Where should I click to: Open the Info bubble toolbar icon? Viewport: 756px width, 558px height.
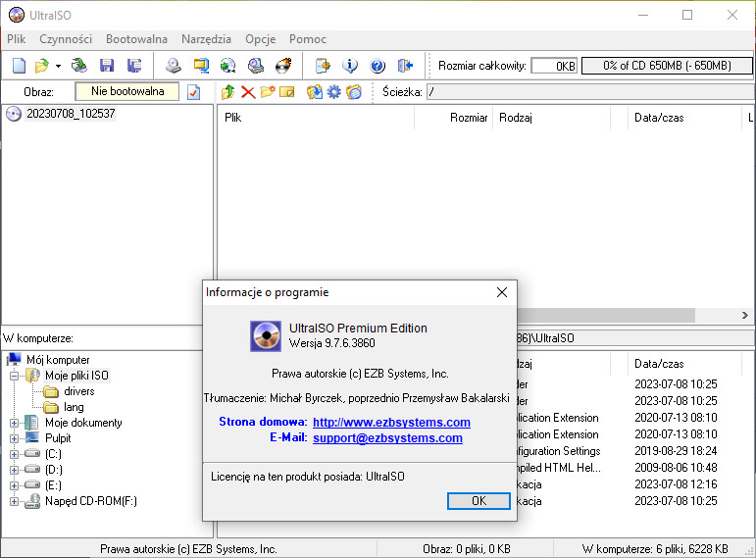point(350,65)
